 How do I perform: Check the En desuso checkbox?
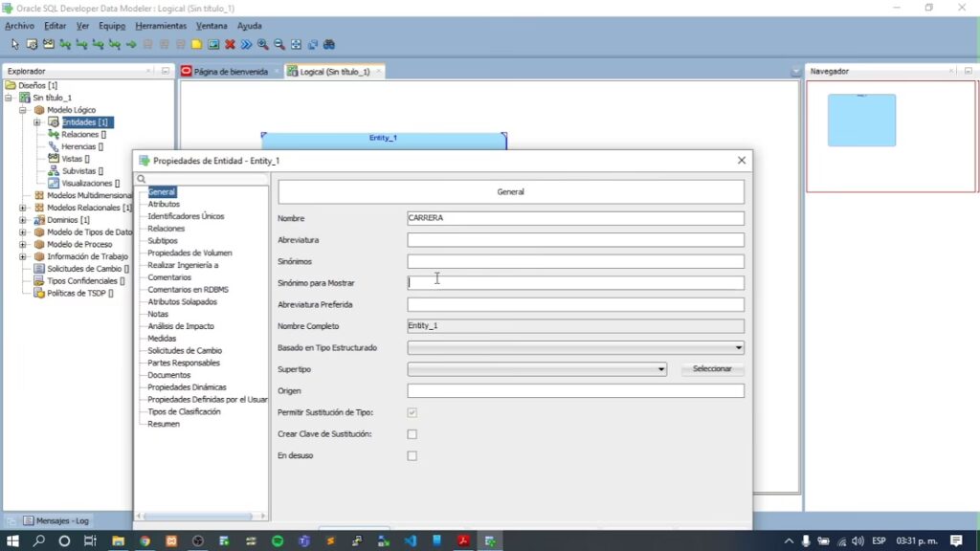(x=412, y=456)
